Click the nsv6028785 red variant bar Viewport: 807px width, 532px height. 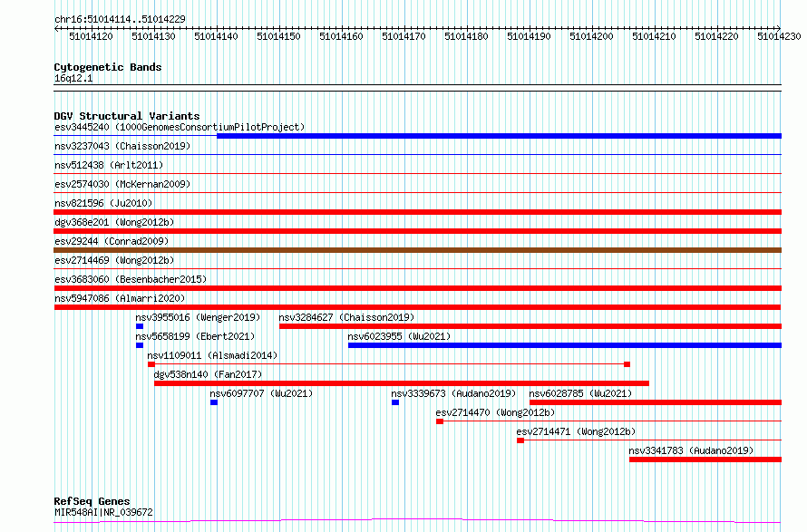click(656, 402)
